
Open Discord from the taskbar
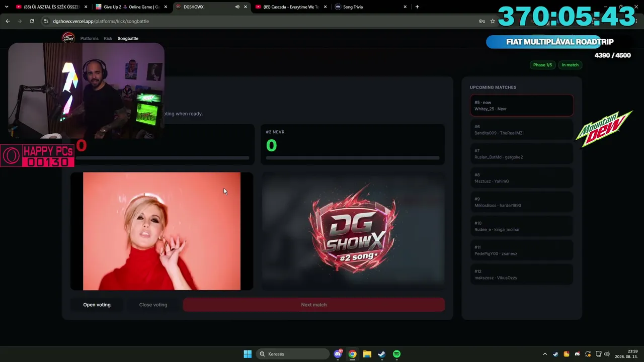click(x=338, y=354)
